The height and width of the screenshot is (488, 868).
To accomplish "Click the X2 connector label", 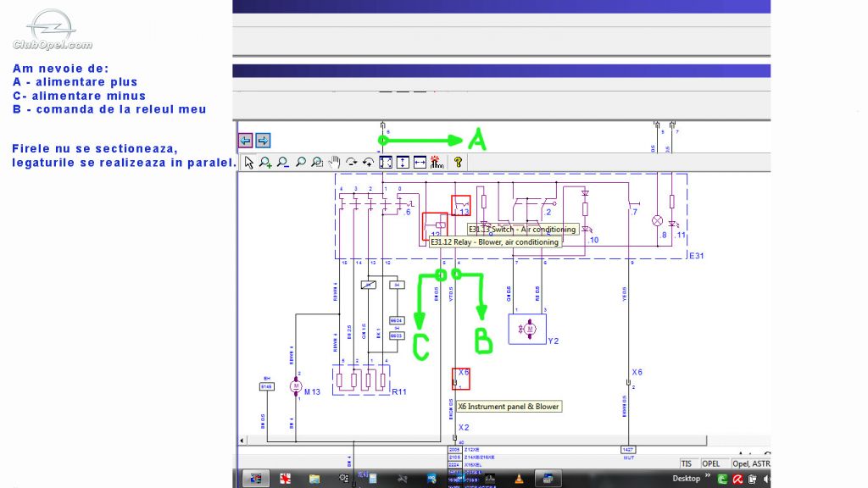I will click(x=464, y=428).
